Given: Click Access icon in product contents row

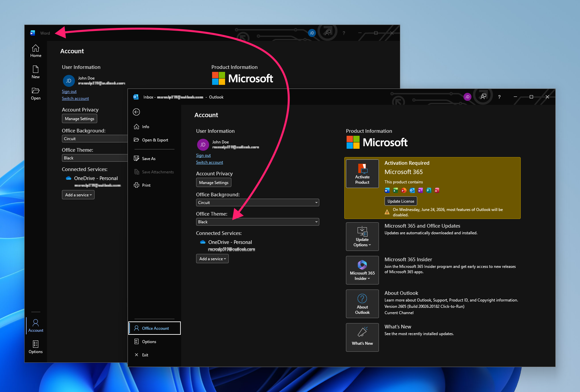Looking at the screenshot, I should [x=437, y=190].
